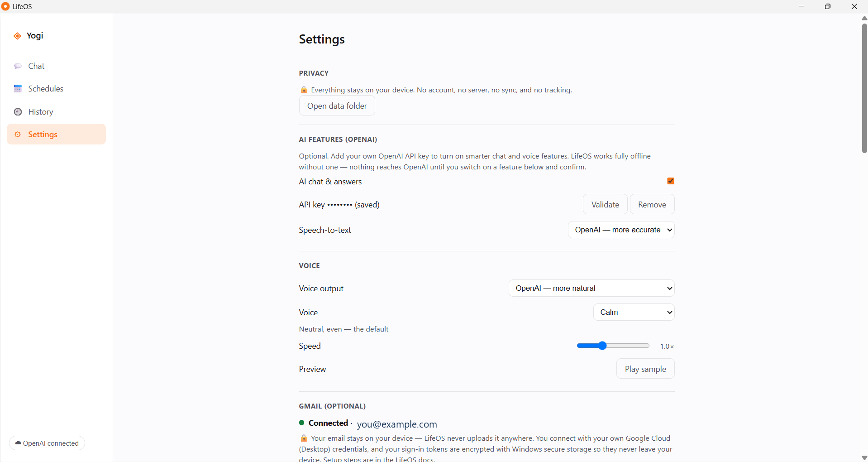Click the GMAIL (OPTIONAL) header
This screenshot has width=868, height=462.
click(332, 406)
